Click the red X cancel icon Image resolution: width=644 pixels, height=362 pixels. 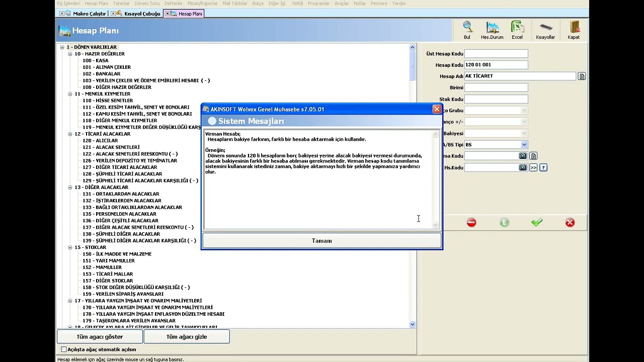pyautogui.click(x=570, y=222)
